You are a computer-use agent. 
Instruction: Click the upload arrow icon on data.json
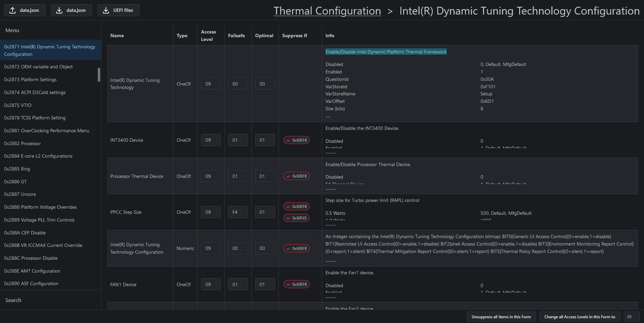(x=13, y=10)
